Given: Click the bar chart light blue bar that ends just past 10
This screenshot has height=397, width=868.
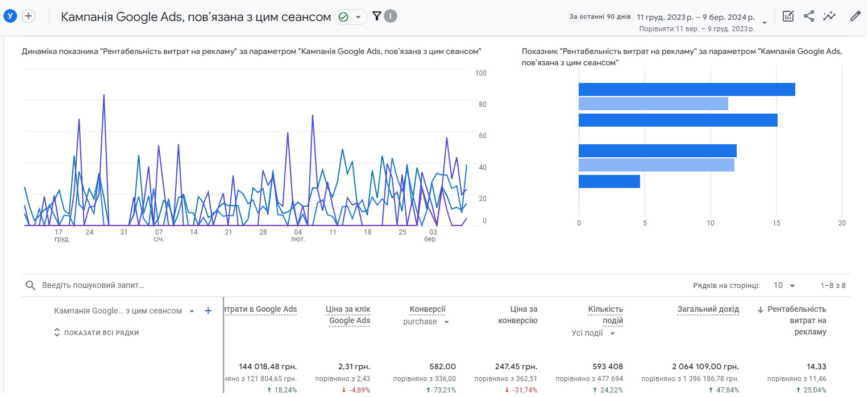Looking at the screenshot, I should [653, 104].
